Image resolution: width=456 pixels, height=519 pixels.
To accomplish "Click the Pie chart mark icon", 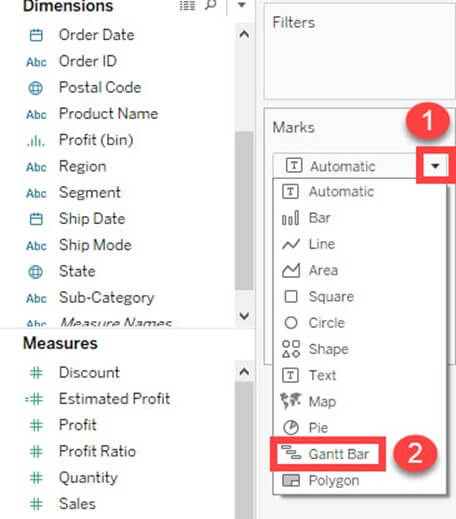I will 291,427.
